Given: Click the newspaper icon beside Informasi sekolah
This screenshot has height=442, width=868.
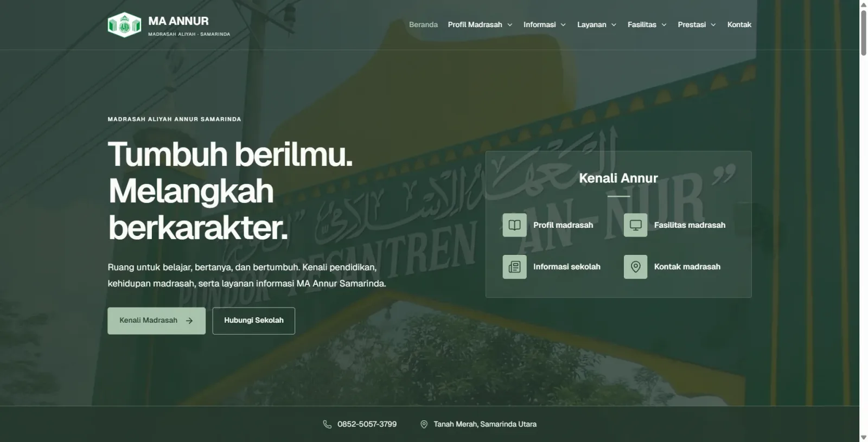Looking at the screenshot, I should pos(514,267).
